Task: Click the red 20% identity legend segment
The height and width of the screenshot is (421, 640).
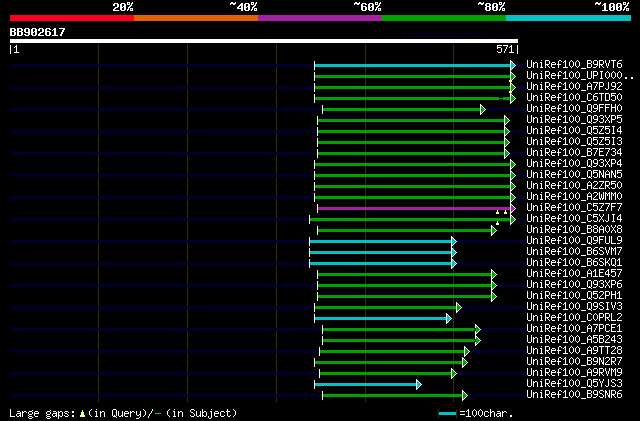Action: tap(72, 18)
